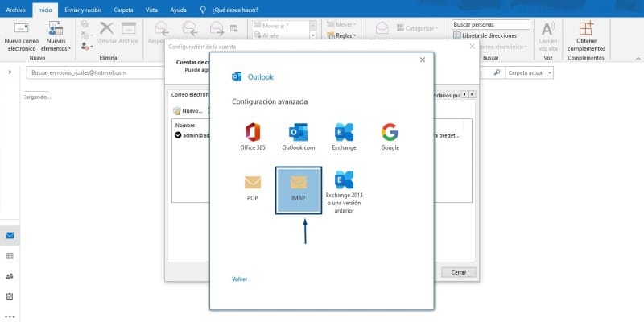Open the Categorizar dropdown
This screenshot has width=644, height=322.
click(x=418, y=28)
